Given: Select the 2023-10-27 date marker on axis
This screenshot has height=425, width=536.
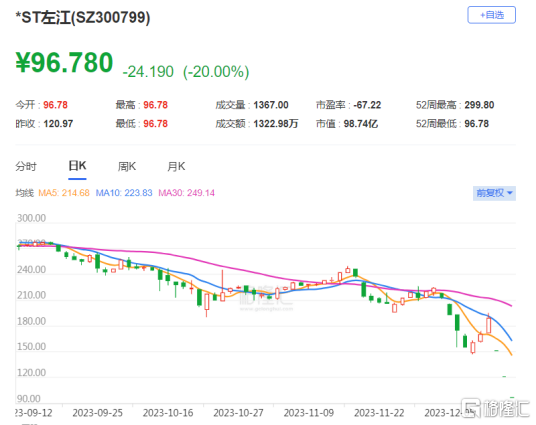Looking at the screenshot, I should point(238,413).
